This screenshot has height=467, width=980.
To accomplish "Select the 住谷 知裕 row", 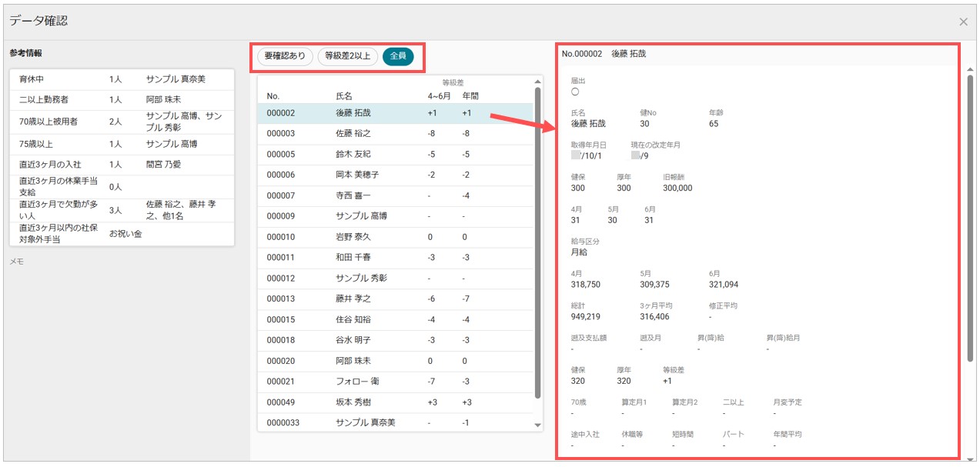I will pyautogui.click(x=395, y=320).
